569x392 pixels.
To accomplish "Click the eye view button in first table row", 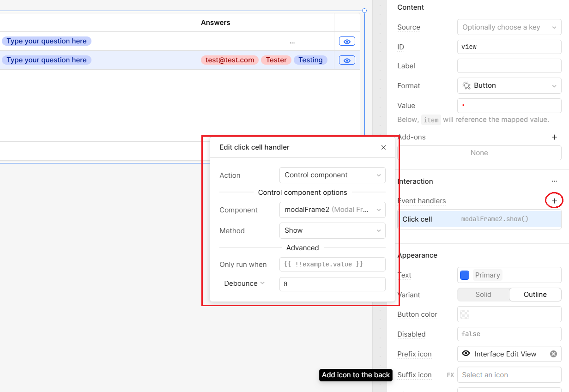I will point(347,42).
